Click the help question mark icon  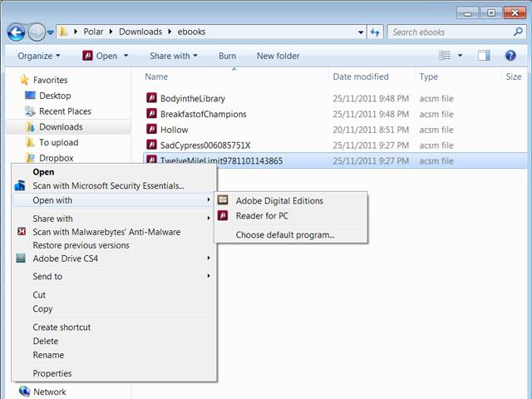(x=510, y=56)
